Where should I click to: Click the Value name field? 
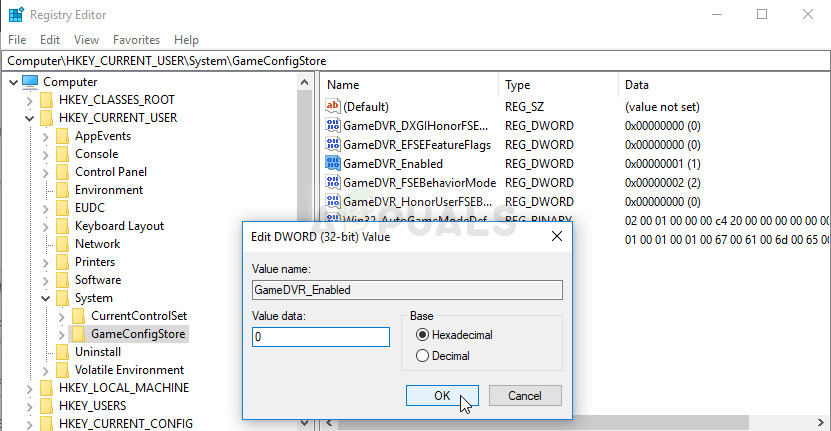(x=407, y=290)
